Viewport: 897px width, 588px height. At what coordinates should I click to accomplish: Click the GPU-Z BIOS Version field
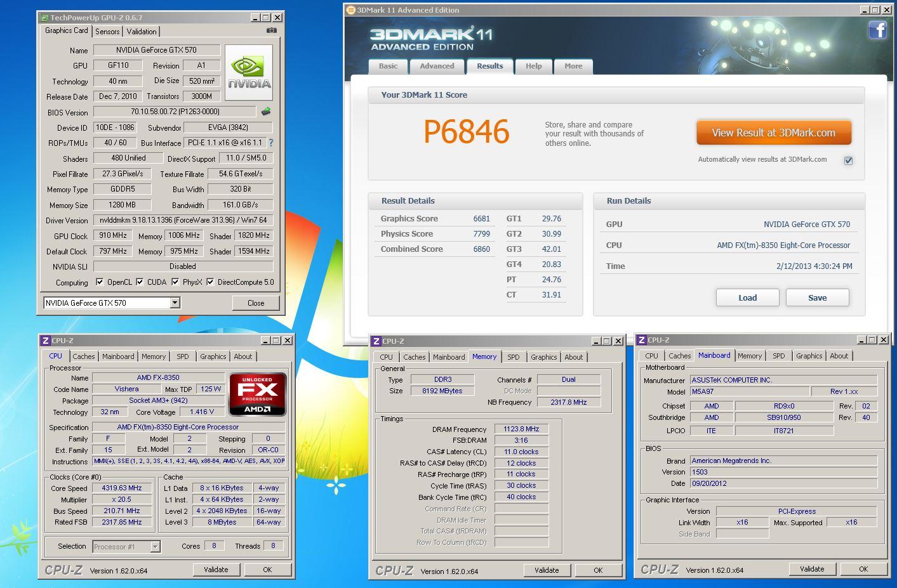(175, 112)
